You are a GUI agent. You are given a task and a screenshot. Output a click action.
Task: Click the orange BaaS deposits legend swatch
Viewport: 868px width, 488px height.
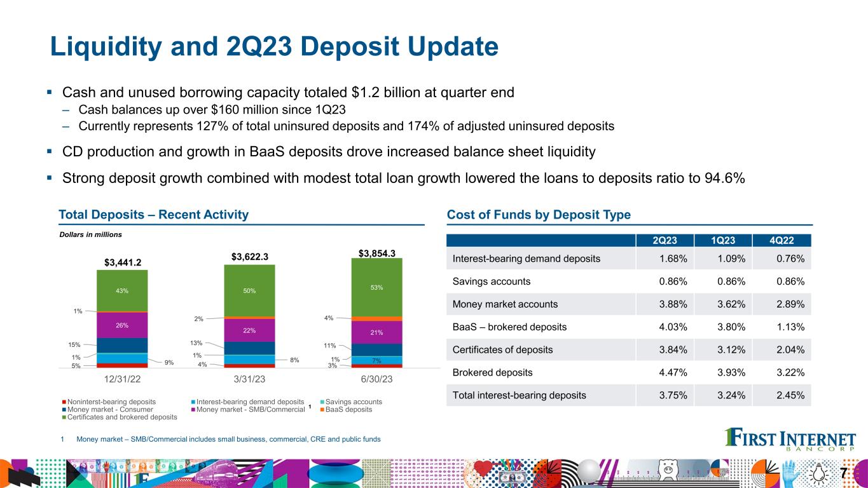point(319,410)
